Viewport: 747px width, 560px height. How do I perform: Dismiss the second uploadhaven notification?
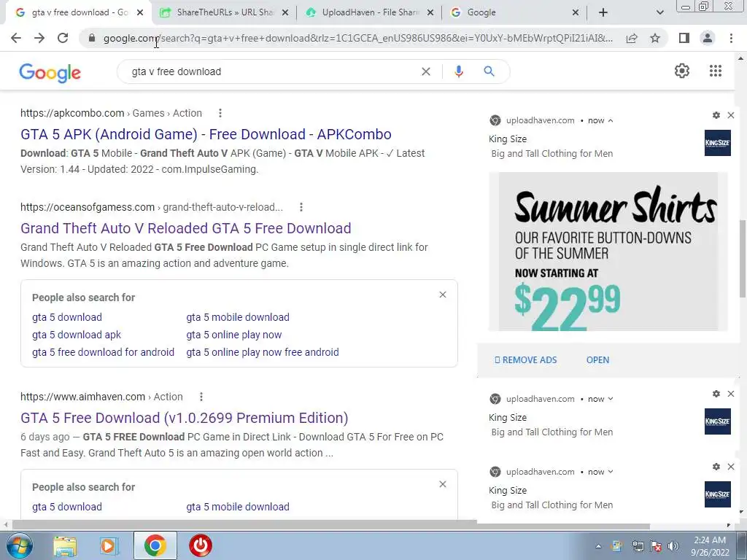click(731, 394)
